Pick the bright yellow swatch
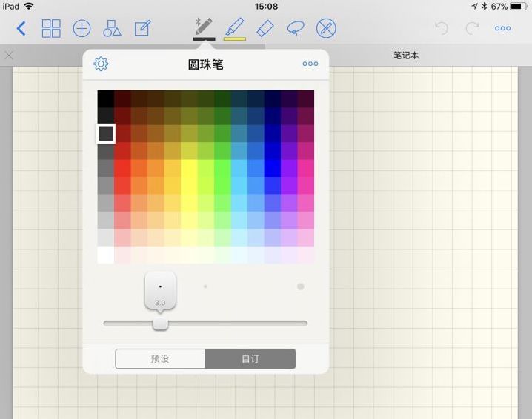The height and width of the screenshot is (419, 532). point(189,168)
